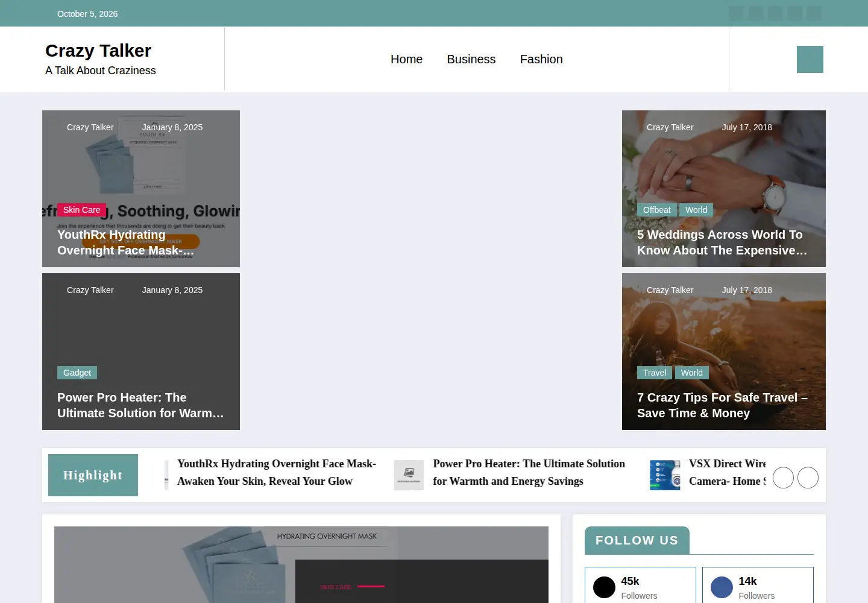The height and width of the screenshot is (603, 868).
Task: Click the 14k follower count
Action: point(747,581)
